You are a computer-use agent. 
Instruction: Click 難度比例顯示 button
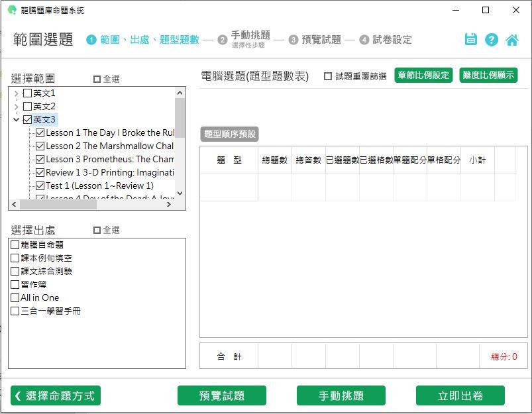(488, 75)
